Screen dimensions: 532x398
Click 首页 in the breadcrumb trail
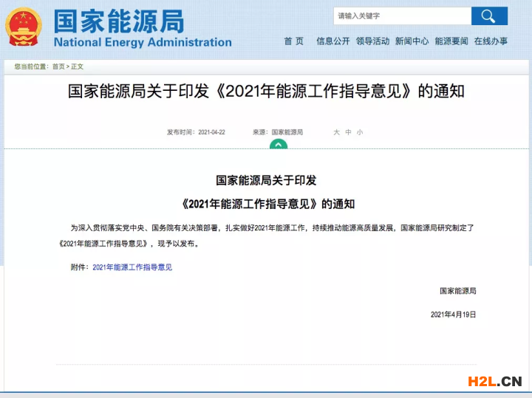58,67
